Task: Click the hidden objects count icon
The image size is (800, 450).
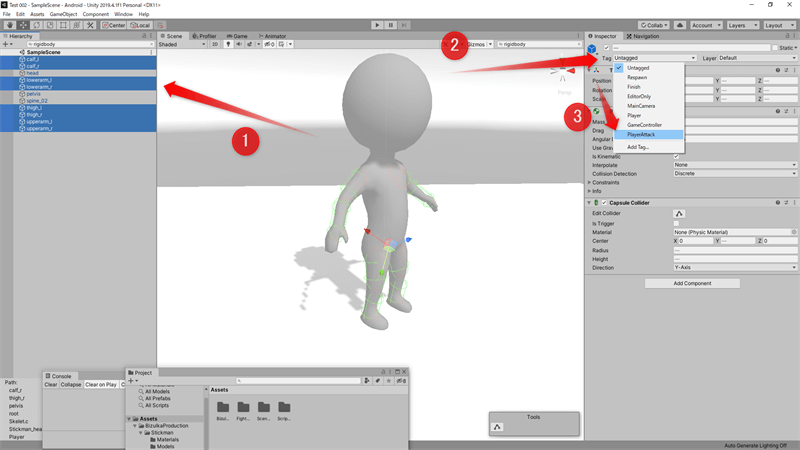Action: click(269, 44)
